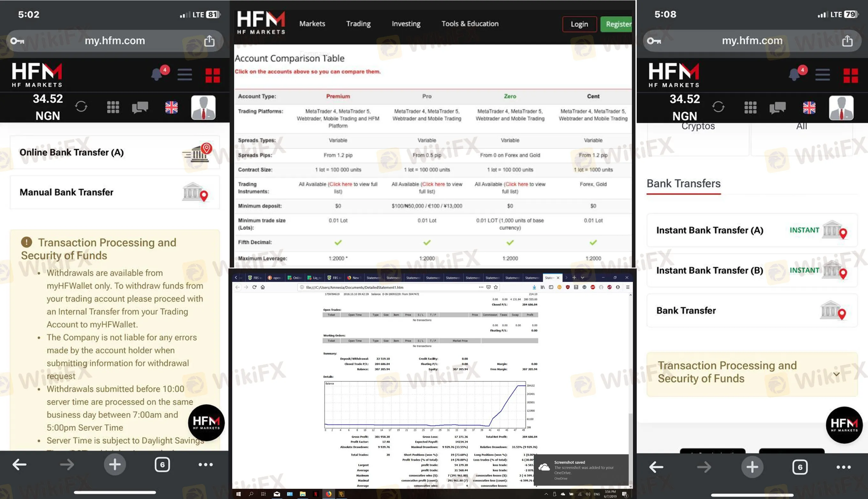Click Firefox icon in Windows taskbar
Viewport: 868px width, 499px height.
click(329, 494)
